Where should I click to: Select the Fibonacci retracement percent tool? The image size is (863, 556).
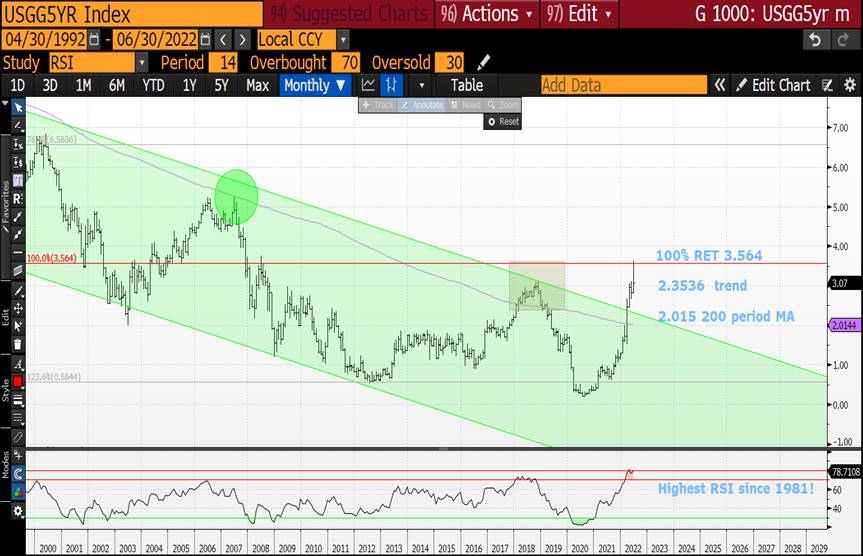[x=18, y=144]
